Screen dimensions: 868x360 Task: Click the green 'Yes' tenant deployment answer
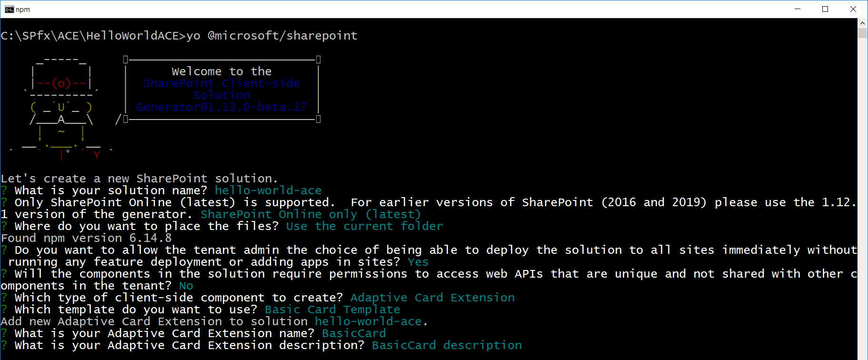tap(418, 262)
